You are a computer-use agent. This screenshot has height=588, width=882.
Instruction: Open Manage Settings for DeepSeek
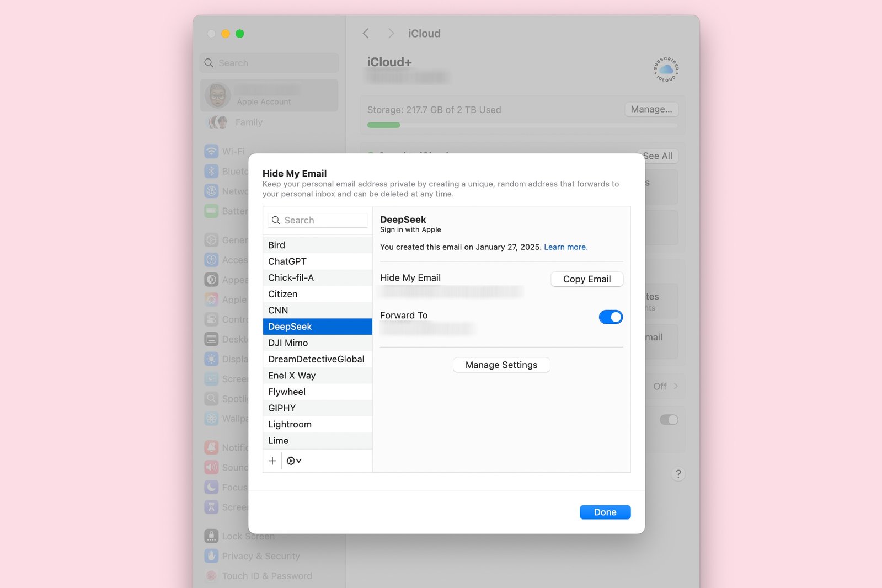[501, 365]
